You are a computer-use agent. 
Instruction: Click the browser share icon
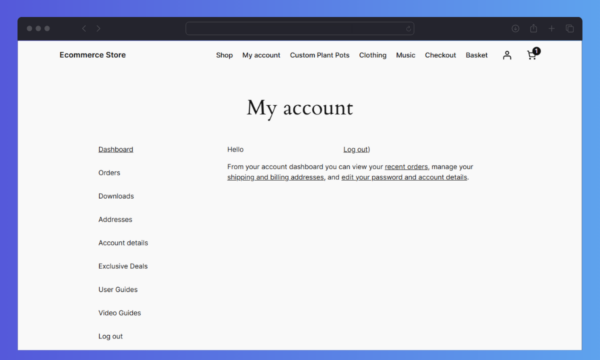533,28
